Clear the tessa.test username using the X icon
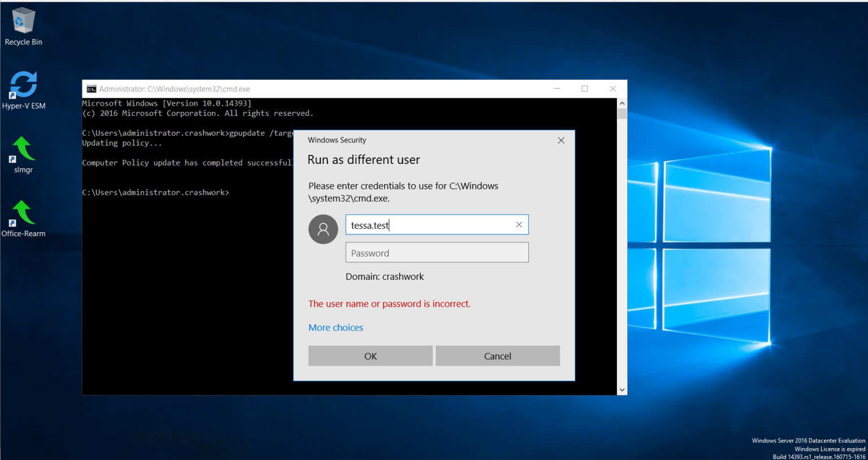This screenshot has height=460, width=868. 519,224
